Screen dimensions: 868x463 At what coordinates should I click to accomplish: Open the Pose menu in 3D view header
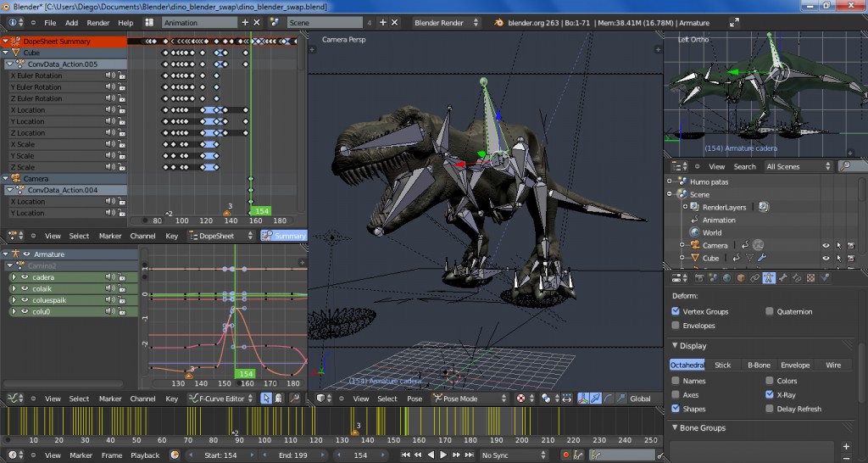[415, 399]
